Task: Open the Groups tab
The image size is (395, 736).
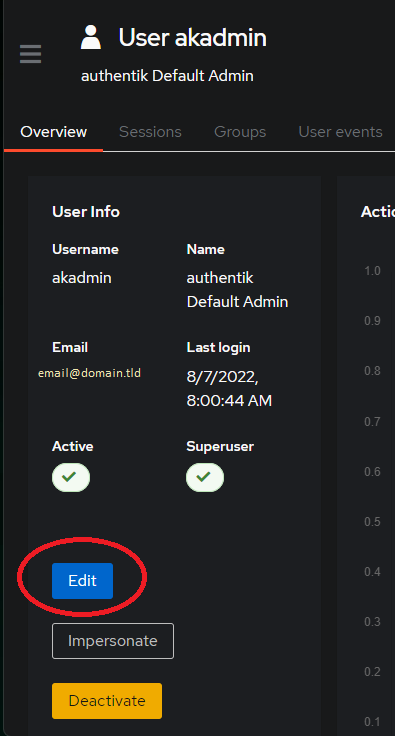Action: click(x=240, y=132)
